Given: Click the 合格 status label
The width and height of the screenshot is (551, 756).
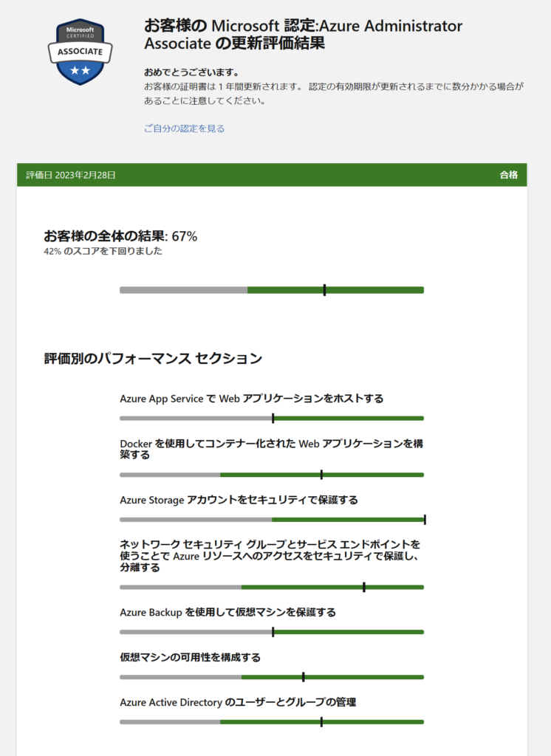Looking at the screenshot, I should 509,175.
